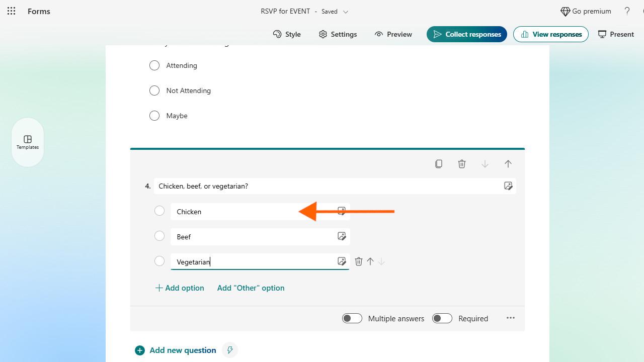This screenshot has height=362, width=644.
Task: Open more settings for question 4
Action: pyautogui.click(x=511, y=318)
